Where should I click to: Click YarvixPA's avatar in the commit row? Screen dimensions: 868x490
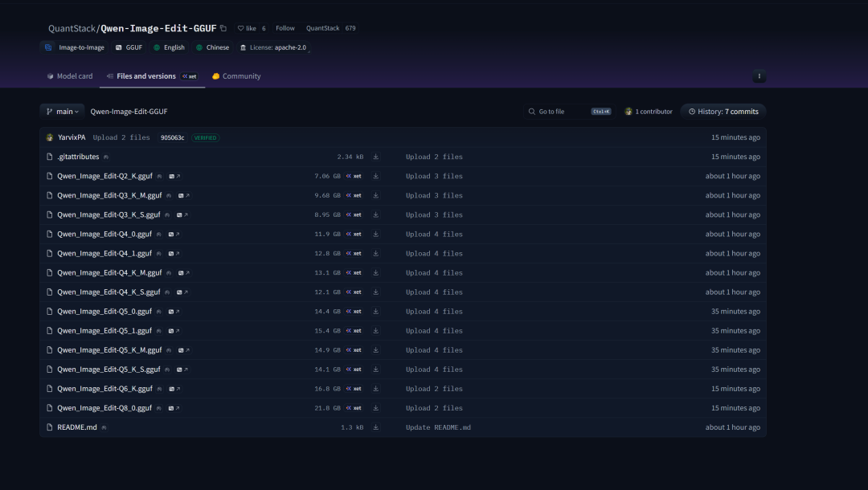[x=50, y=137]
